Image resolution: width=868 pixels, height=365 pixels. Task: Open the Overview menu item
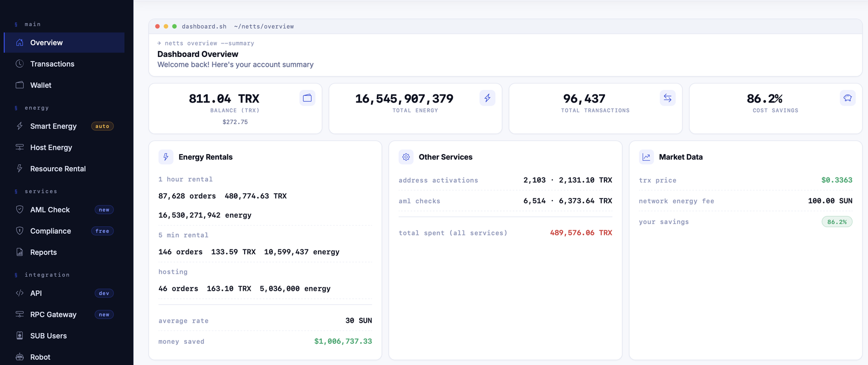[64, 42]
